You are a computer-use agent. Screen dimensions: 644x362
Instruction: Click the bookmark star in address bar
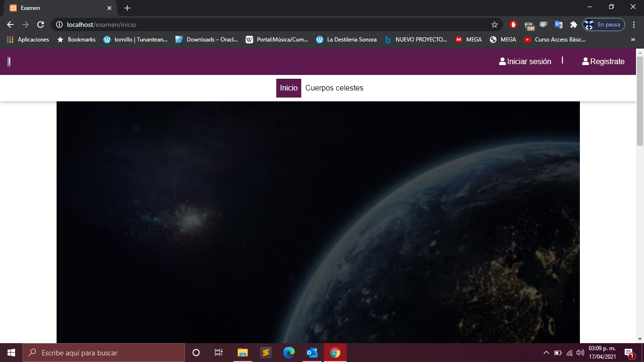coord(494,25)
